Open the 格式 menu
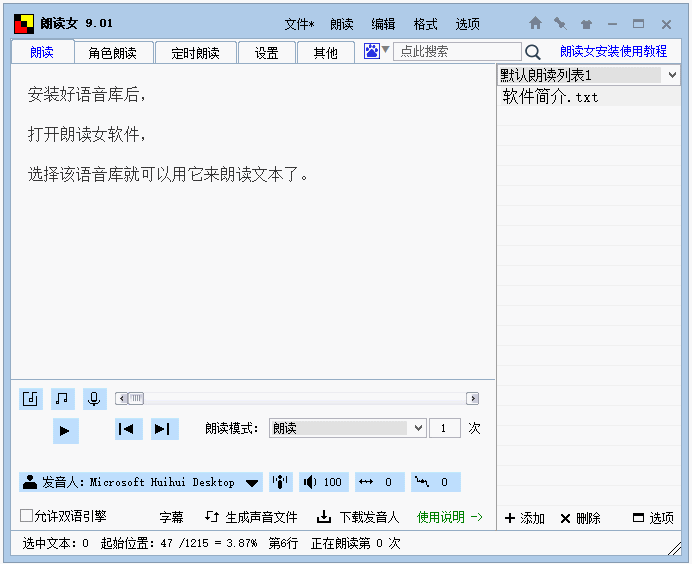 pos(425,24)
